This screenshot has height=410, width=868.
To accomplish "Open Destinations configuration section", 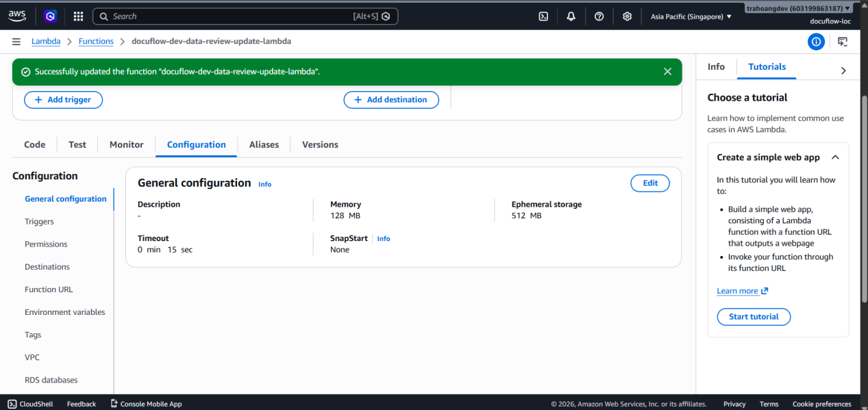I will [x=47, y=267].
